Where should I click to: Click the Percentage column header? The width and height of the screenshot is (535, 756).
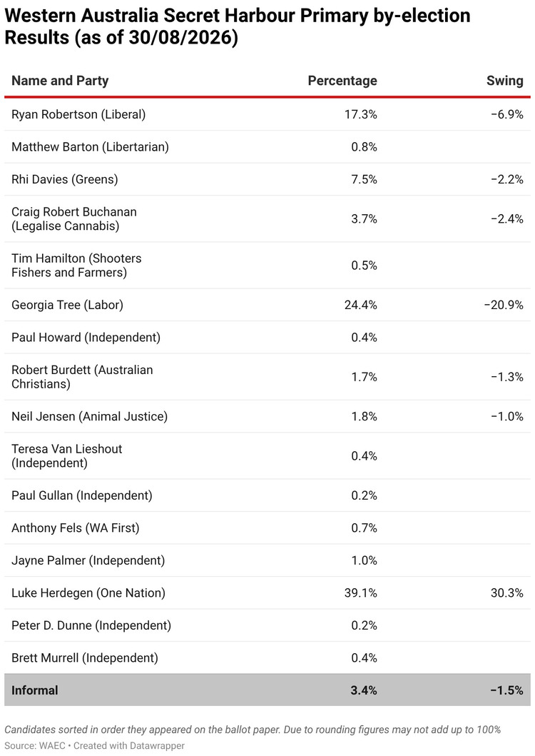pyautogui.click(x=342, y=81)
